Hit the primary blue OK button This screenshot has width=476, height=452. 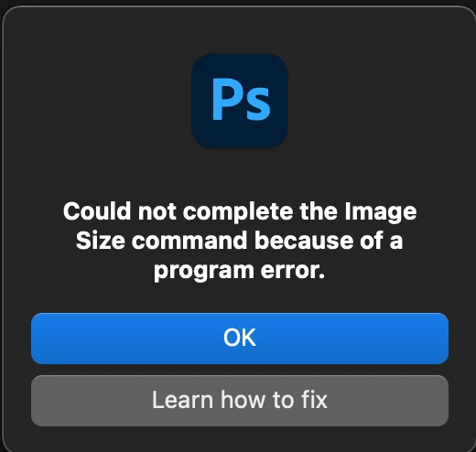(240, 339)
